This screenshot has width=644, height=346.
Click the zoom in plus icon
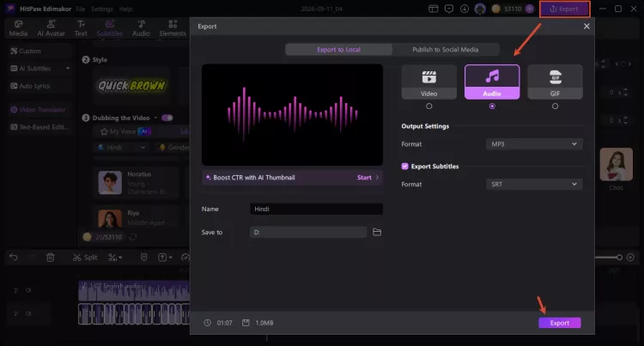pos(630,258)
